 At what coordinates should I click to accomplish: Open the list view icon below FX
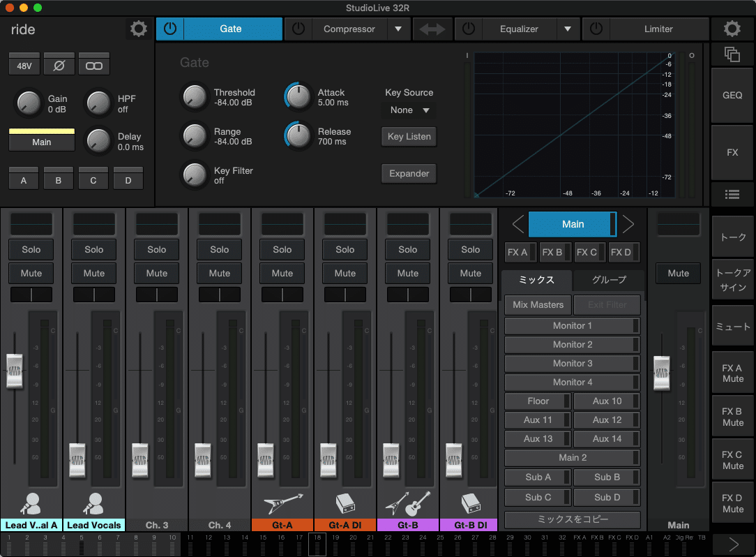732,194
